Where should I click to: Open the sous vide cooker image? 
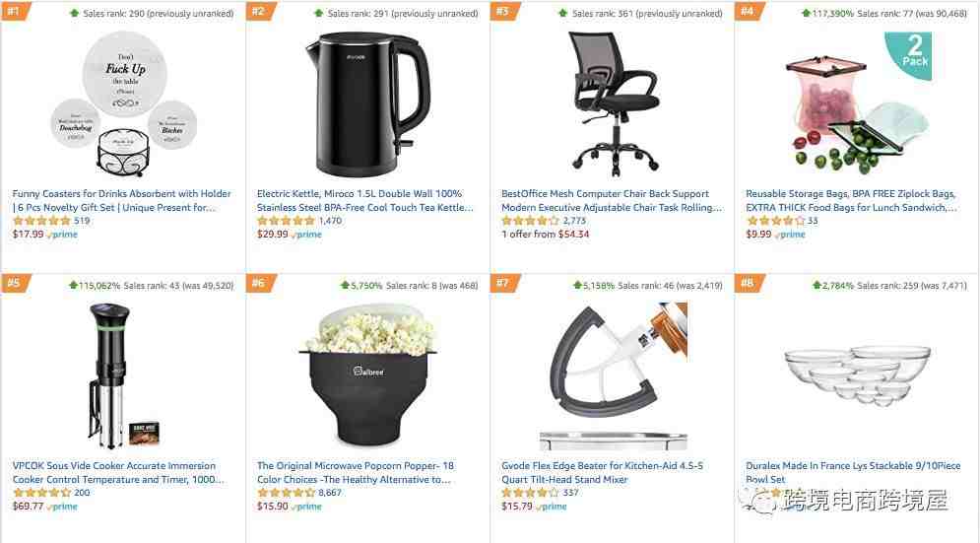[123, 375]
